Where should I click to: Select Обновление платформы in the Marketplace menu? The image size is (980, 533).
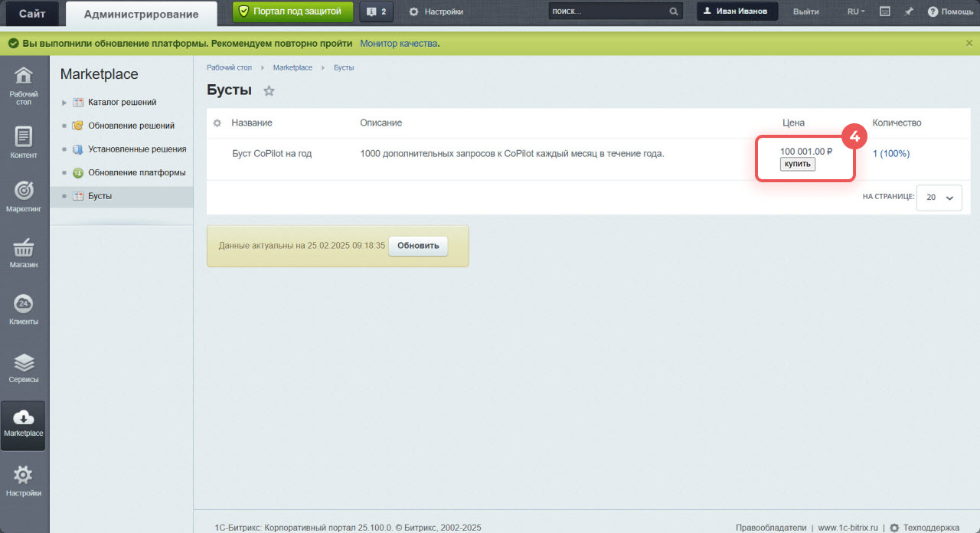pos(136,172)
